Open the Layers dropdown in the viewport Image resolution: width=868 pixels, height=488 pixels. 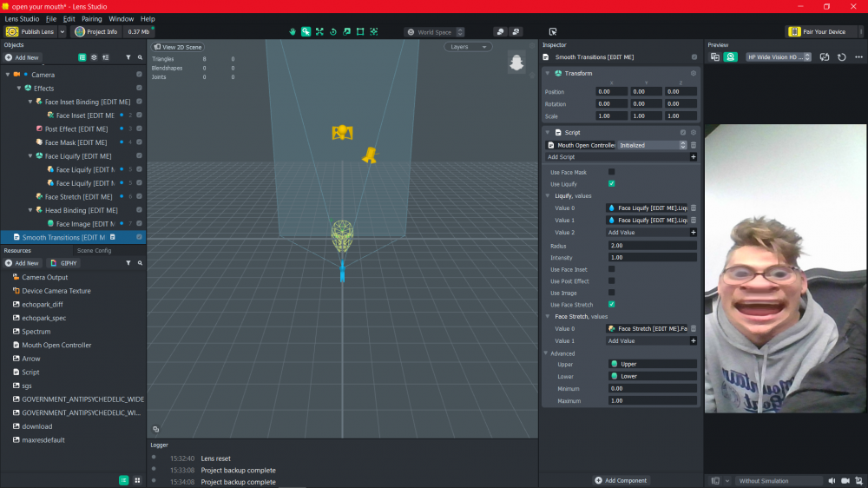[x=468, y=47]
